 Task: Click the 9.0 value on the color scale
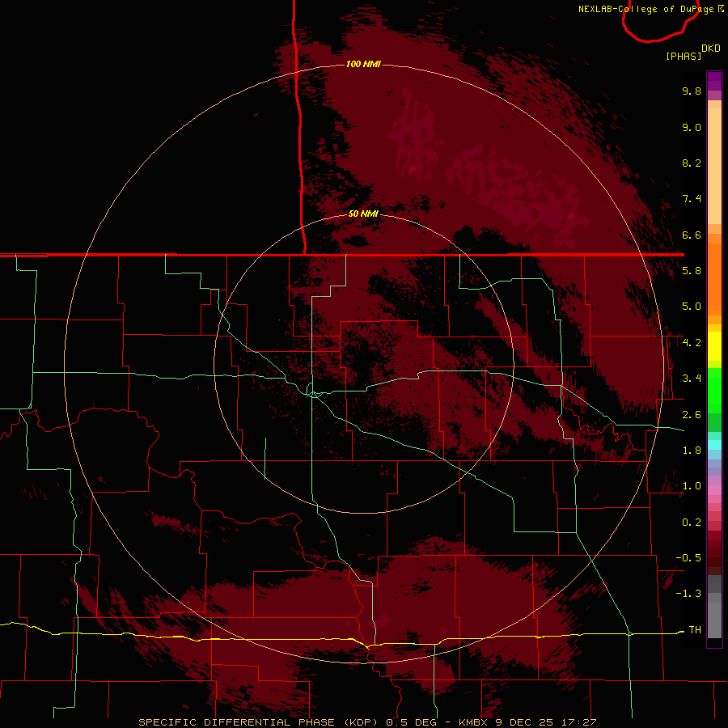[692, 127]
